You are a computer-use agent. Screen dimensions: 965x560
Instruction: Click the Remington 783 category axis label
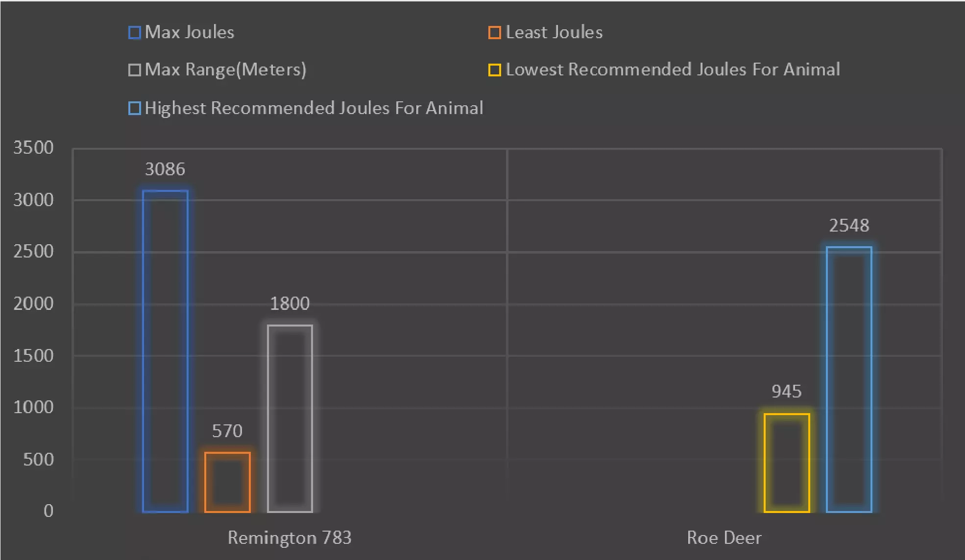pyautogui.click(x=289, y=538)
